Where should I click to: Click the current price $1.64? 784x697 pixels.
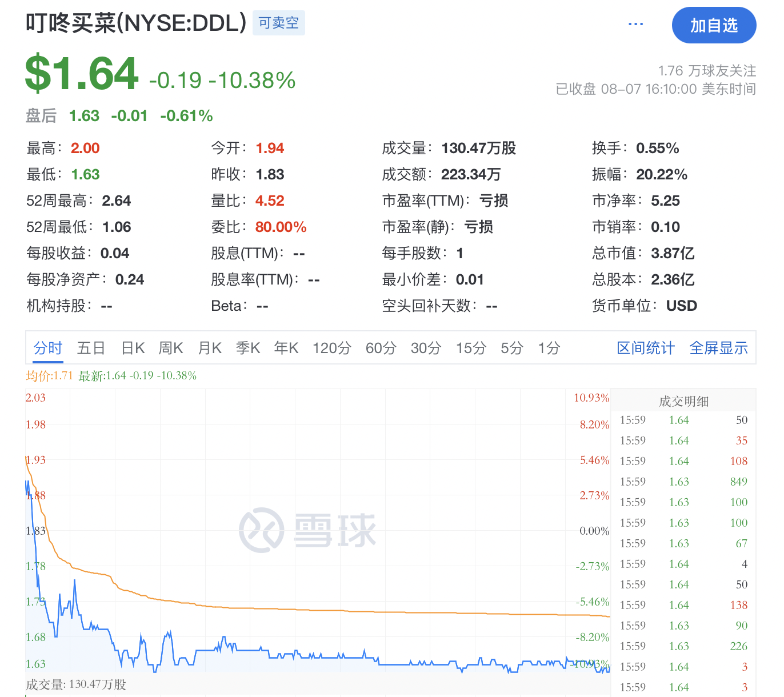tap(82, 73)
